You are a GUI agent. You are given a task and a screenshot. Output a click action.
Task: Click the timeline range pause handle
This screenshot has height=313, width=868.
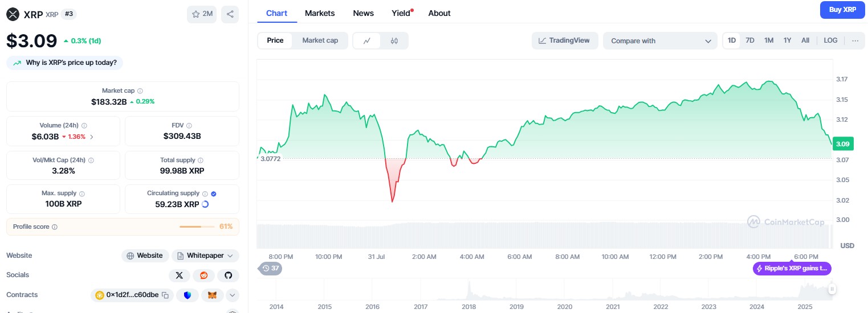click(832, 289)
